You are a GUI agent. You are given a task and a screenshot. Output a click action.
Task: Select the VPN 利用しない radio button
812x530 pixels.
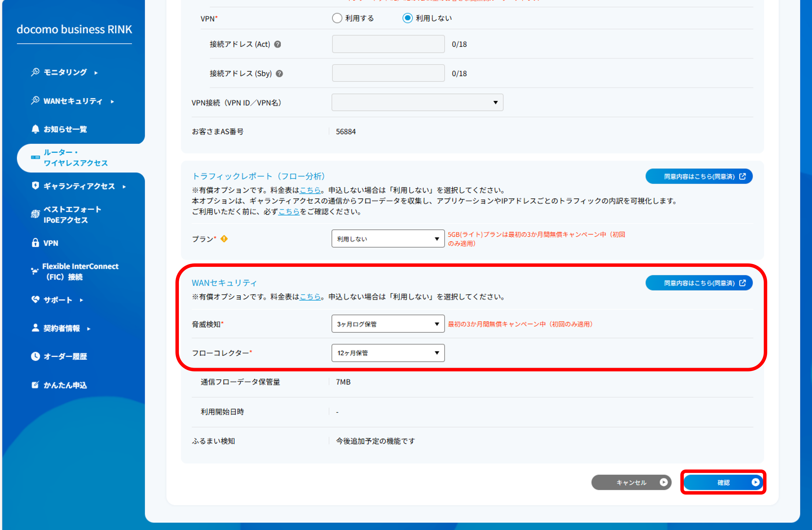pos(407,18)
